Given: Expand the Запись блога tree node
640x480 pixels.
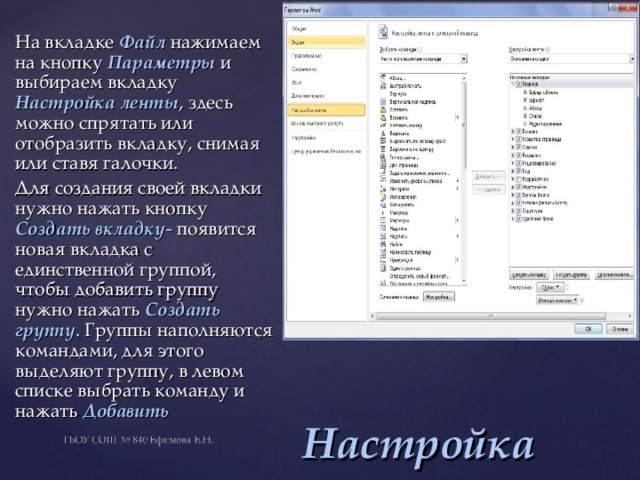Looking at the screenshot, I should point(513,195).
